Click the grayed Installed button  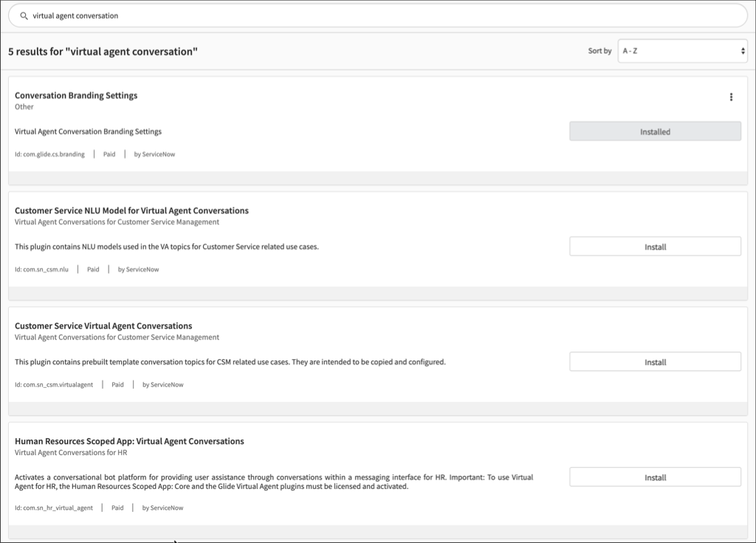pyautogui.click(x=654, y=131)
